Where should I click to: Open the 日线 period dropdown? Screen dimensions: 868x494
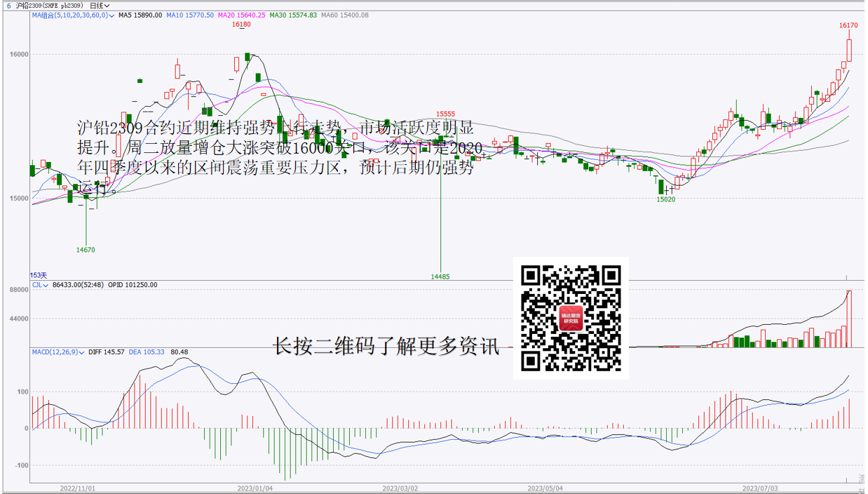100,5
